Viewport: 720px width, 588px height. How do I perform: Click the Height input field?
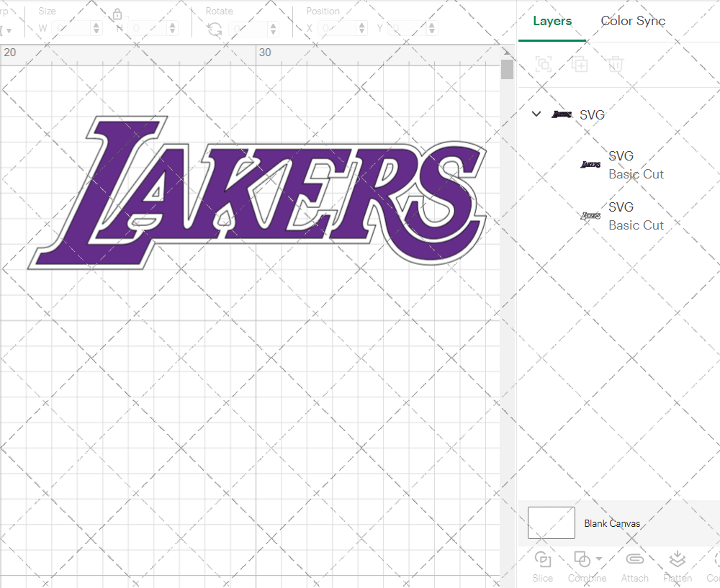click(148, 29)
